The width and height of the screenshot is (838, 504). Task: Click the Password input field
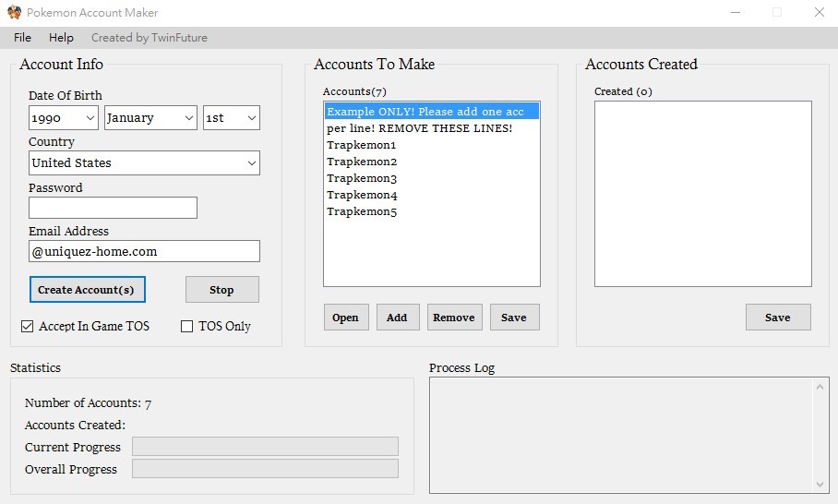[113, 208]
